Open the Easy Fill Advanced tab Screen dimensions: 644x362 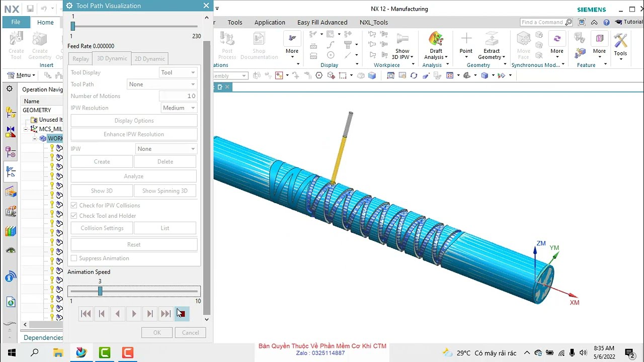pyautogui.click(x=322, y=22)
